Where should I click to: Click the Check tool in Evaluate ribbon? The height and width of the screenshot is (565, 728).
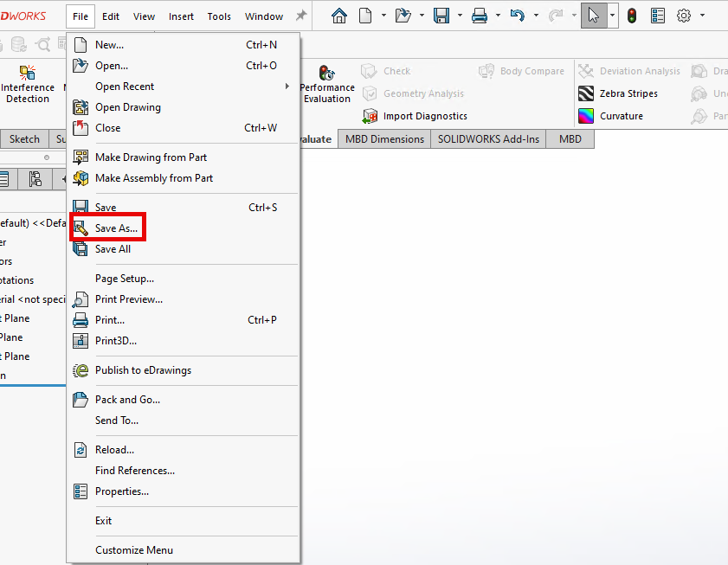(x=386, y=71)
